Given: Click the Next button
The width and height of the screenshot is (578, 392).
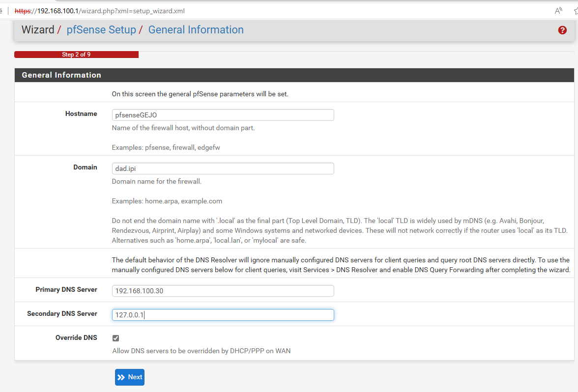Looking at the screenshot, I should [130, 377].
